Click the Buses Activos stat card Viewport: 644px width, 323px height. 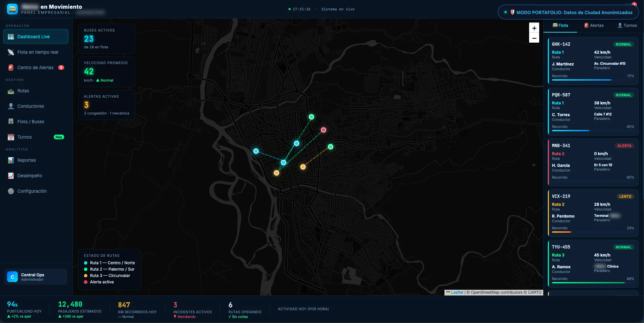pyautogui.click(x=106, y=39)
